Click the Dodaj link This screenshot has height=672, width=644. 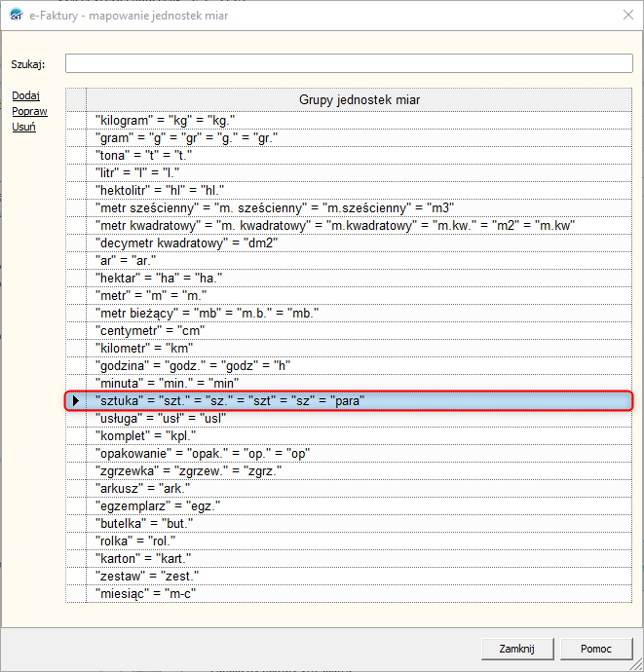25,96
